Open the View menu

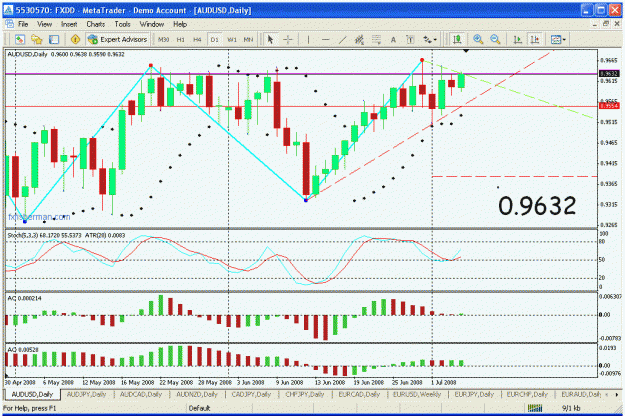pyautogui.click(x=44, y=24)
